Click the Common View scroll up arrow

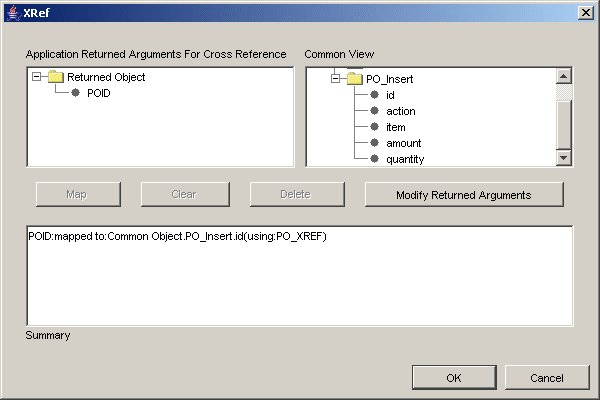pyautogui.click(x=564, y=76)
